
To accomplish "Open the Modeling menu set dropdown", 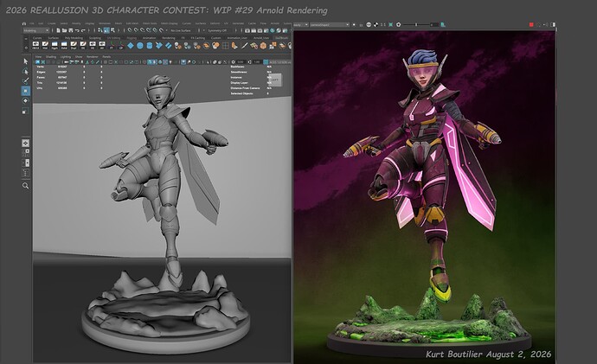I will [36, 30].
